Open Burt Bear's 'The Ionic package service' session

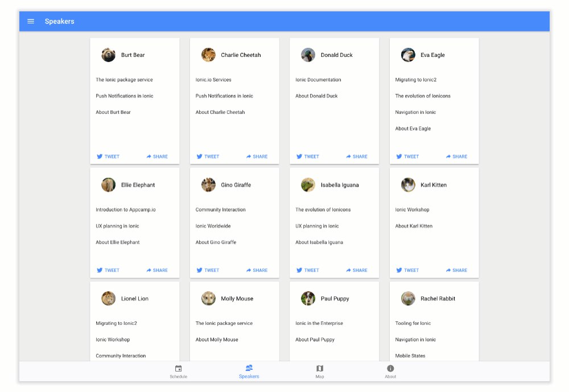[x=124, y=80]
